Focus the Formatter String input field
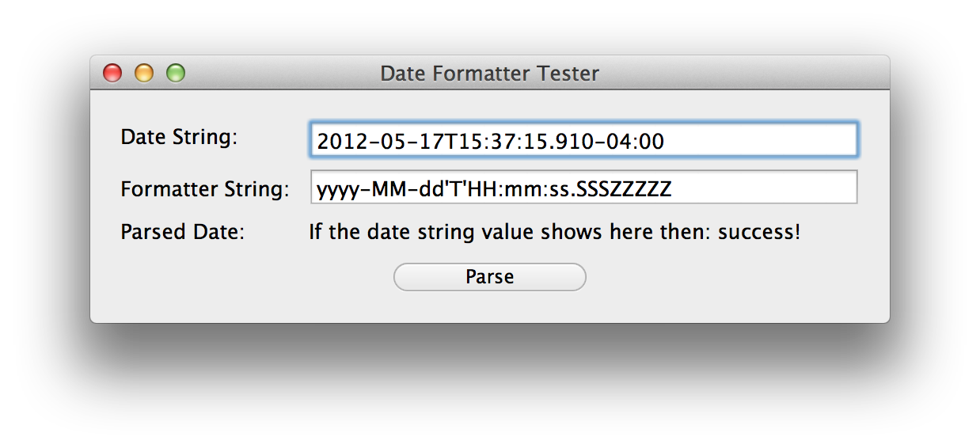 583,188
